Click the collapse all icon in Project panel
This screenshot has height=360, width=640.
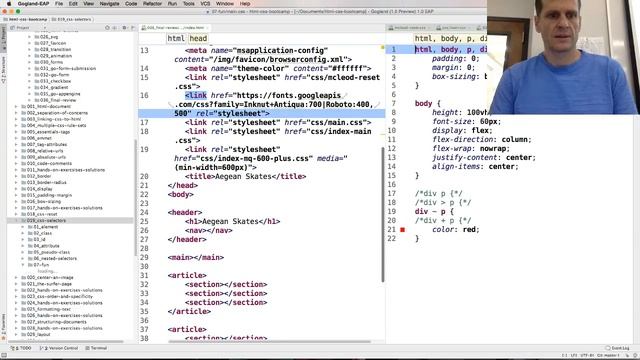114,28
